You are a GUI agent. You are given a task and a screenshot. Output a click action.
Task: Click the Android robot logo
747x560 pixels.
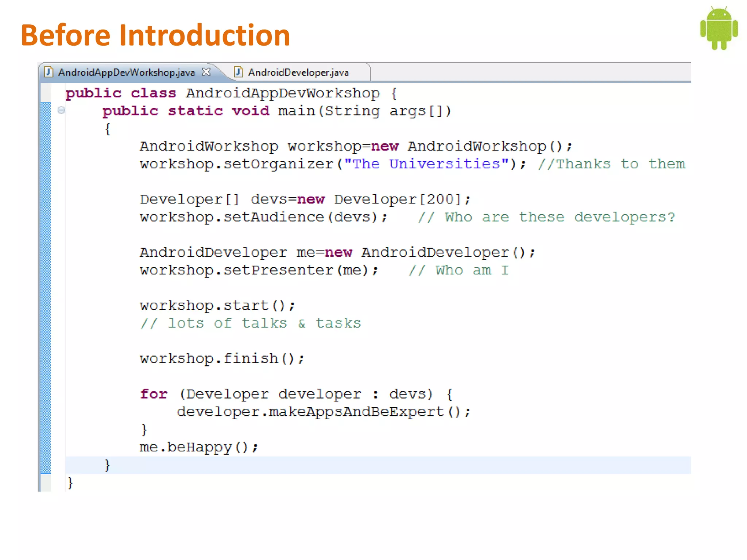tap(719, 28)
